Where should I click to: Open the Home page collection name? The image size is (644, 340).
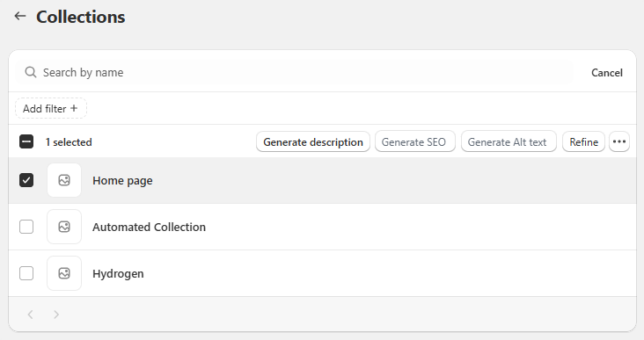pyautogui.click(x=122, y=180)
